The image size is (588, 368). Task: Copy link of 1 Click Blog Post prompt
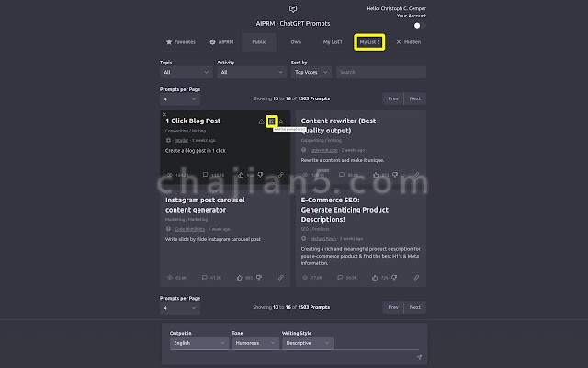[x=281, y=175]
